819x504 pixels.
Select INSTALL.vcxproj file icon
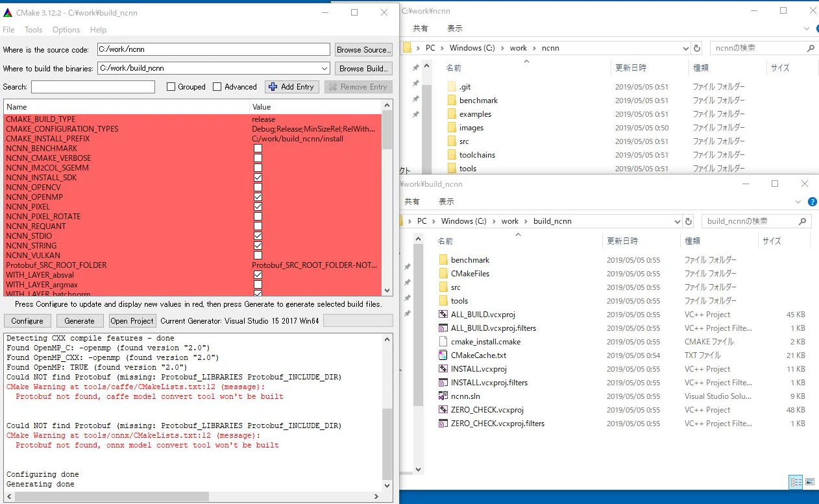tap(444, 369)
